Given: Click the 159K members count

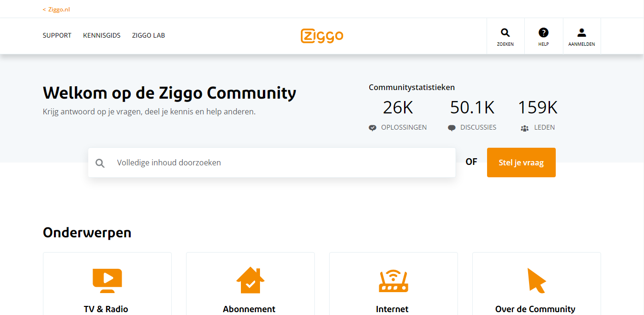Looking at the screenshot, I should [538, 108].
